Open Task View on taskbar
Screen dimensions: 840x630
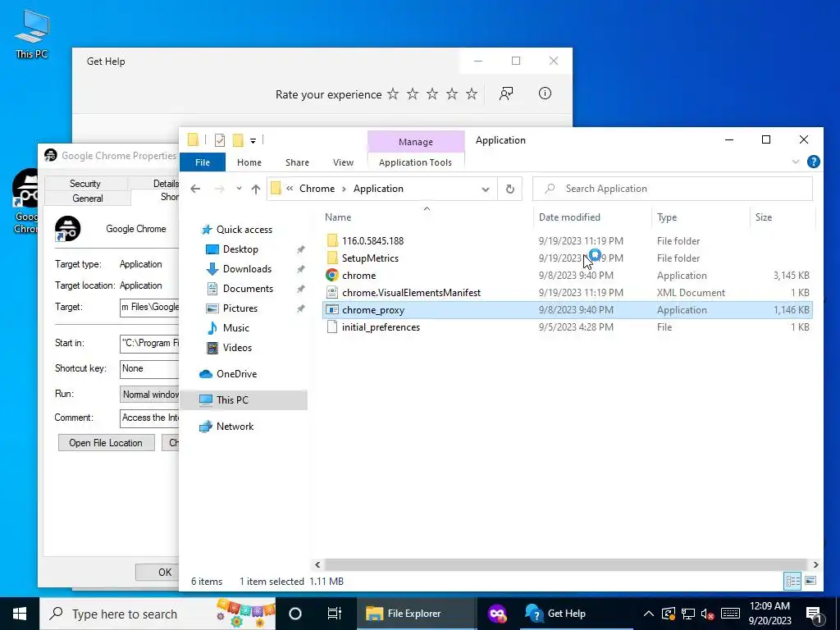click(335, 614)
